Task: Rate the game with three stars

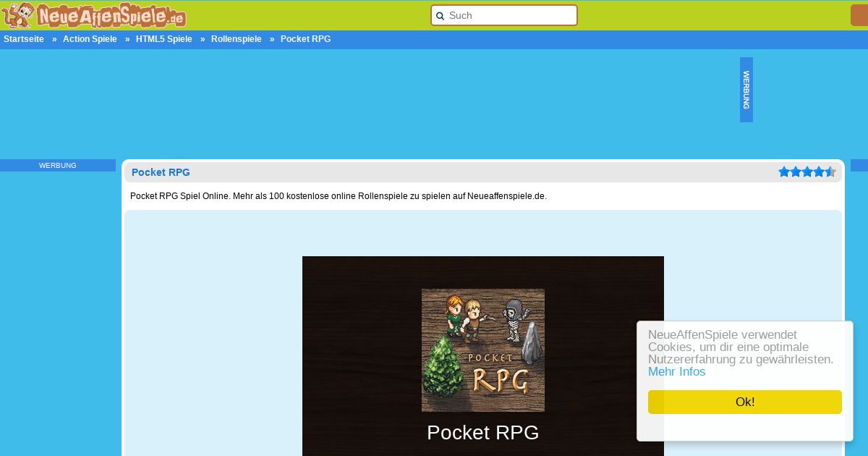Action: (807, 172)
